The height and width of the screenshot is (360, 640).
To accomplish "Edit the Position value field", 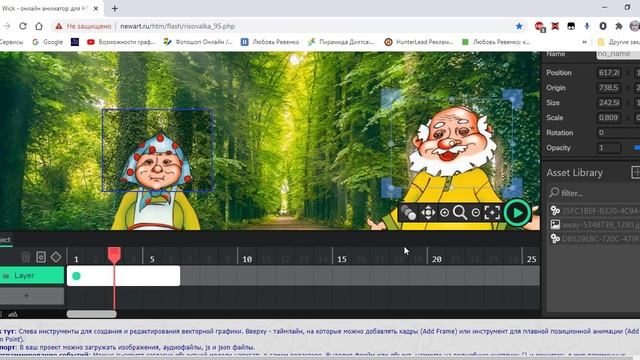I will [609, 73].
